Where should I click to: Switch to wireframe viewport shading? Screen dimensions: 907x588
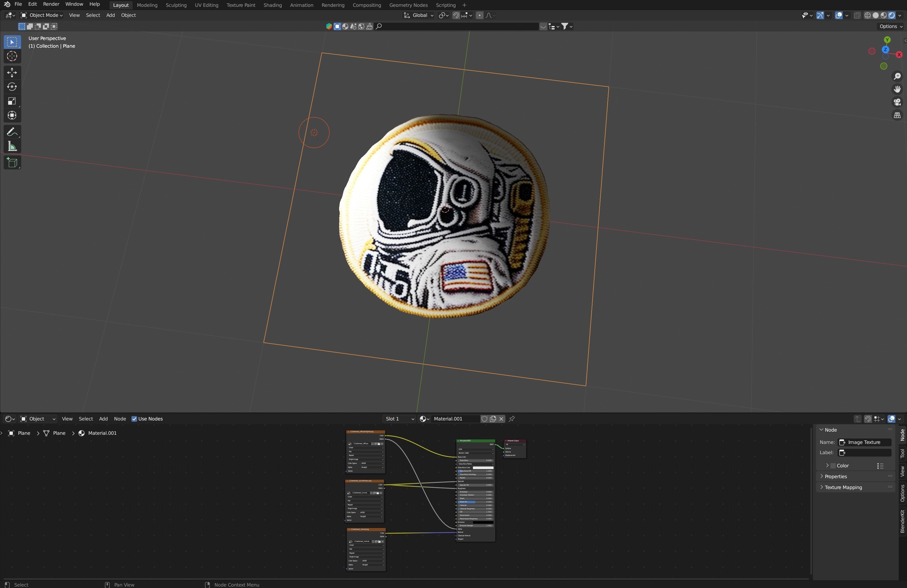867,15
